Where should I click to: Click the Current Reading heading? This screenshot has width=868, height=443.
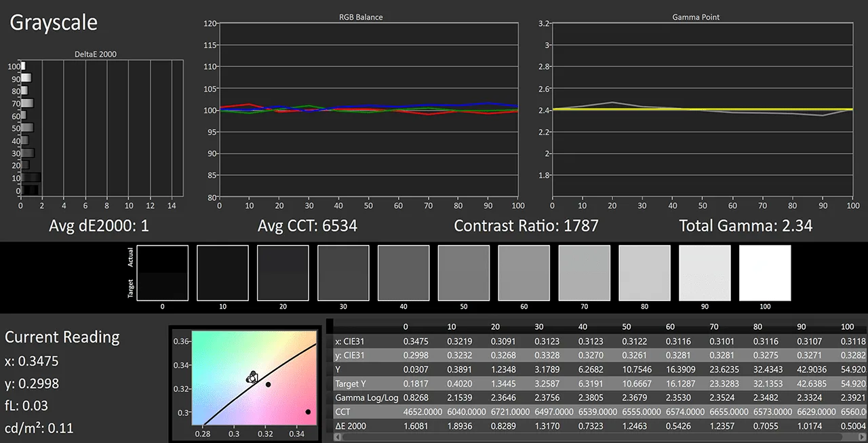click(62, 337)
